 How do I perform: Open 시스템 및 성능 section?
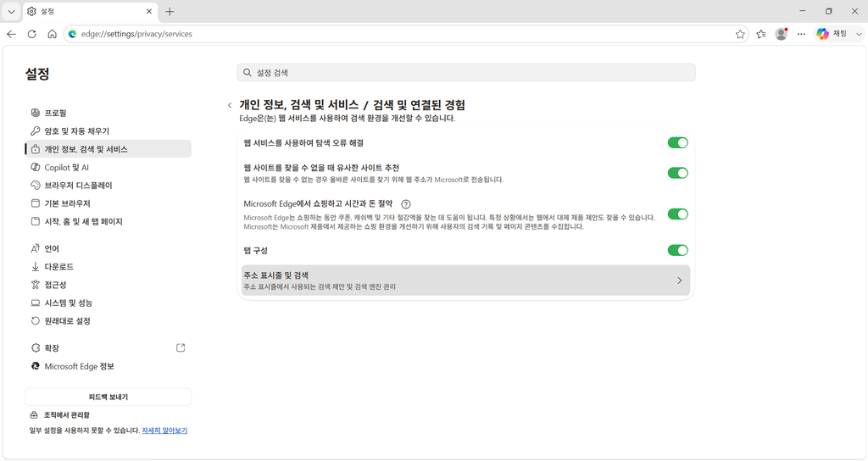click(108, 303)
